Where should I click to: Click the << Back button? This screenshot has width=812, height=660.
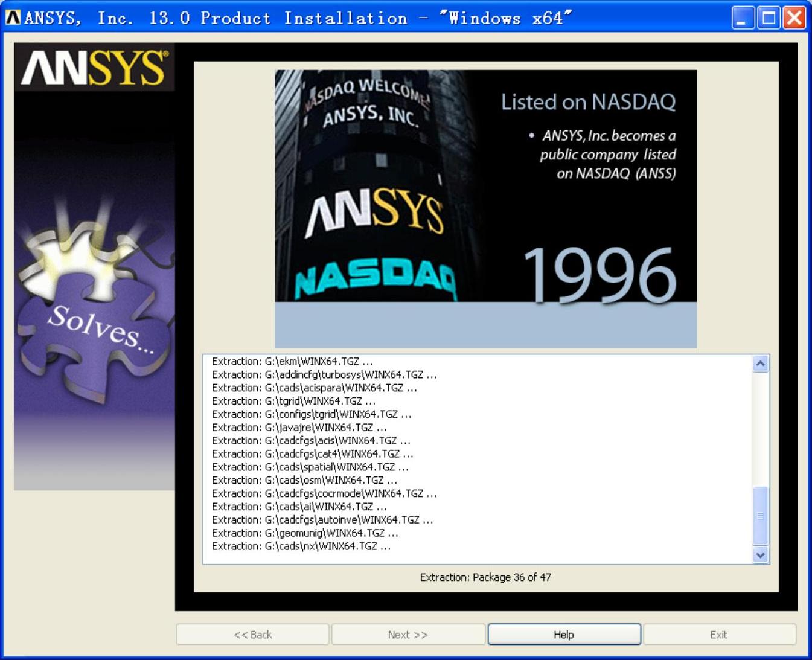click(x=253, y=635)
